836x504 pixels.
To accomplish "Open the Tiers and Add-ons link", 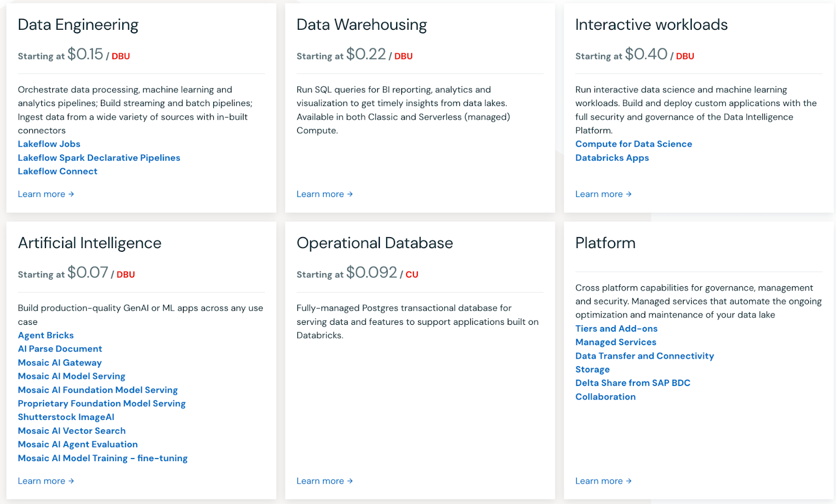I will coord(617,329).
